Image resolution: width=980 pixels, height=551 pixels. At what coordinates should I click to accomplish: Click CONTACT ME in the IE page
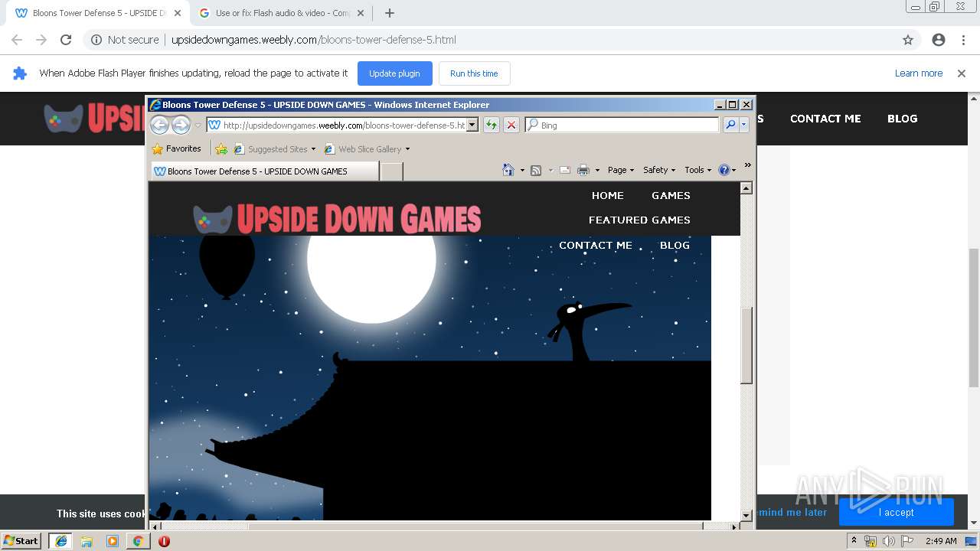point(596,245)
